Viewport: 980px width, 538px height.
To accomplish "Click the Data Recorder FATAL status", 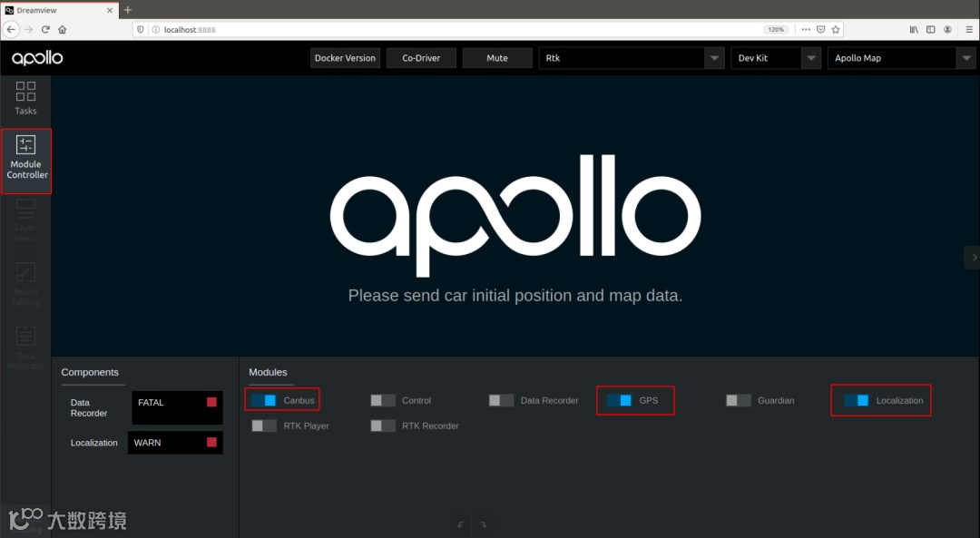I will pyautogui.click(x=177, y=407).
